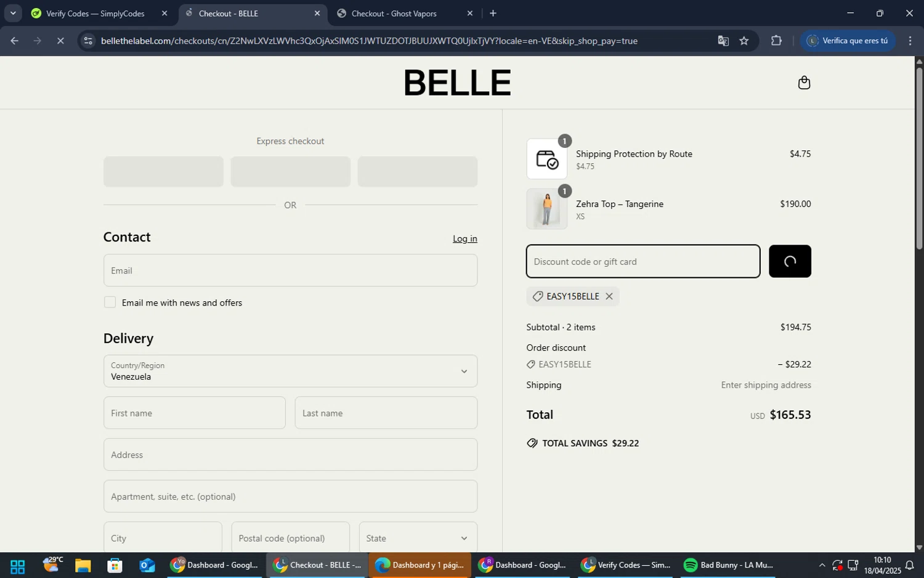924x578 pixels.
Task: Click the TOTAL SAVINGS $29.22 text
Action: point(590,443)
